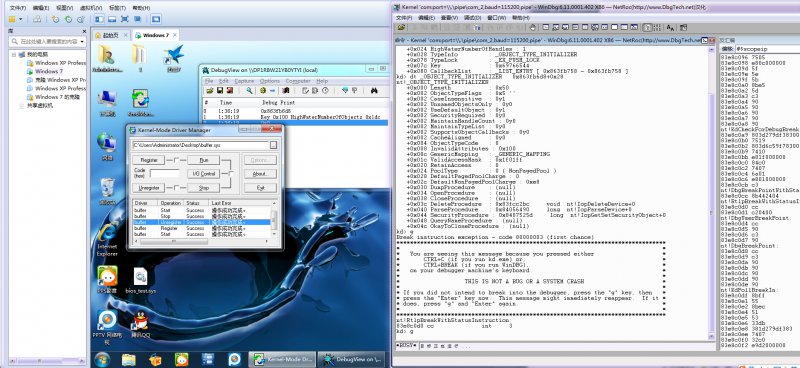This screenshot has width=800, height=368.
Task: Click About... button in Driver Manager
Action: click(x=261, y=174)
